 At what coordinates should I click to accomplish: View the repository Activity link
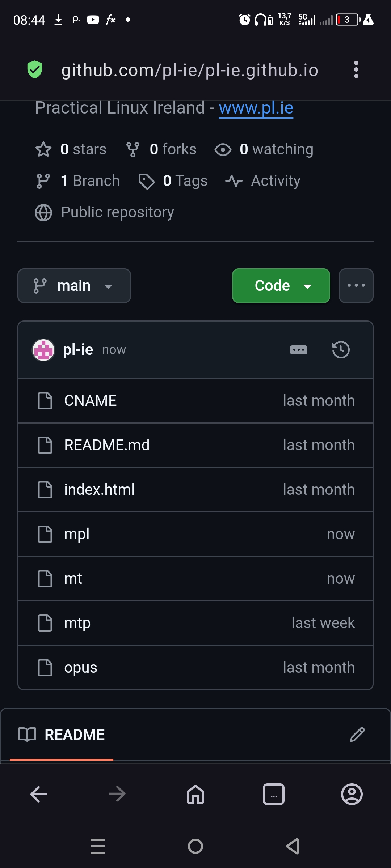[x=263, y=181]
